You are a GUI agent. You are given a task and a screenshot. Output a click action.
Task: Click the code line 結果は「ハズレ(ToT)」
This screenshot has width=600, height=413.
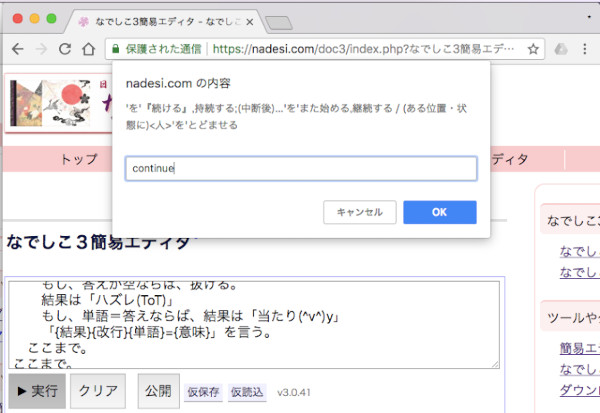(x=109, y=300)
